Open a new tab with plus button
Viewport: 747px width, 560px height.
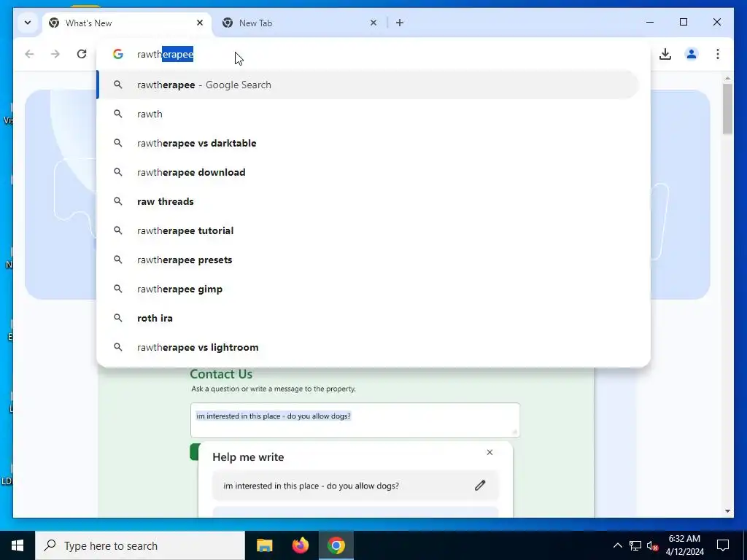point(400,23)
